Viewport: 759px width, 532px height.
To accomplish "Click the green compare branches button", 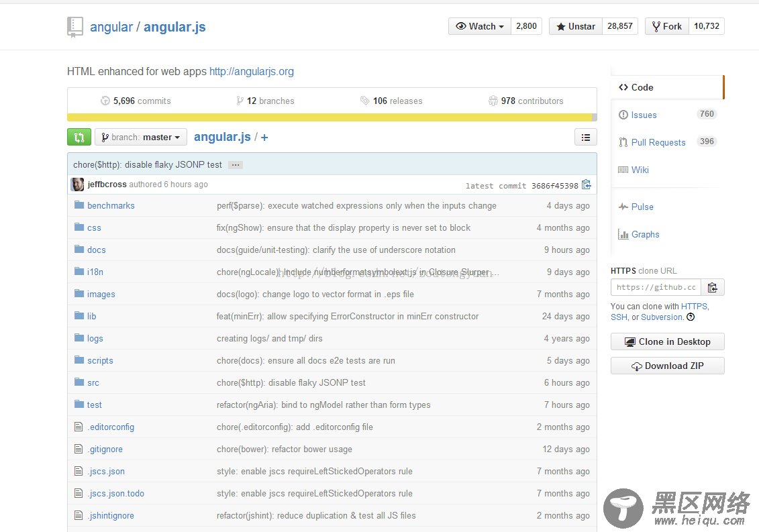I will pyautogui.click(x=79, y=137).
